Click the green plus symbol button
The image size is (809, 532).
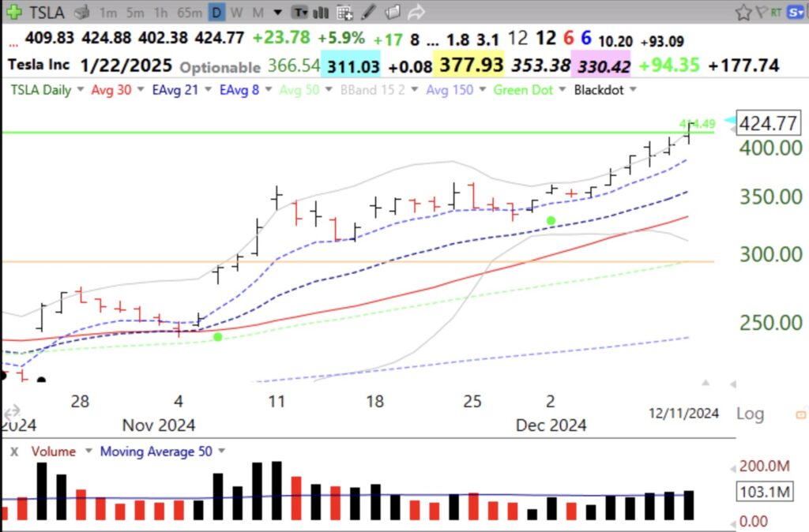(13, 12)
